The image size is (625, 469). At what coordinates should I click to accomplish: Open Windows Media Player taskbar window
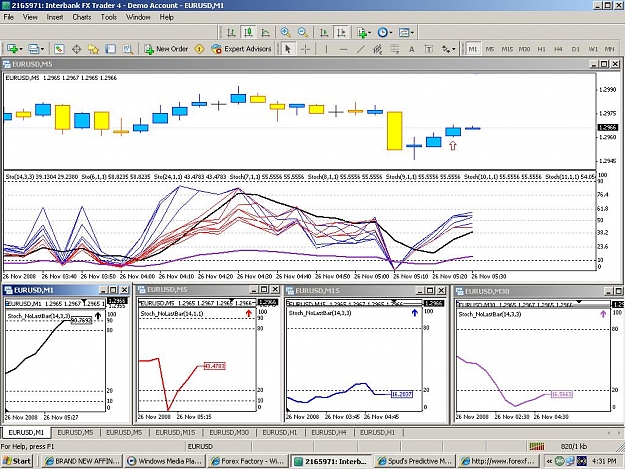click(x=165, y=461)
